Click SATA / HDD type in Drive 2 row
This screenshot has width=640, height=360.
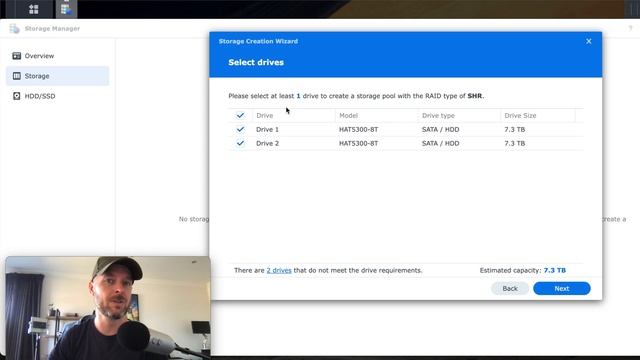[x=440, y=143]
